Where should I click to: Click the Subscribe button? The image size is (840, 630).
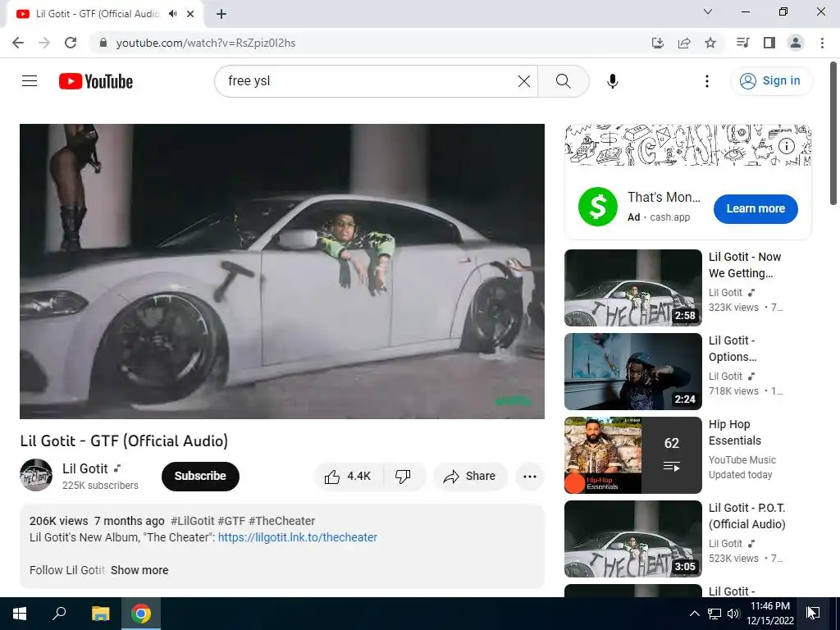coord(200,477)
